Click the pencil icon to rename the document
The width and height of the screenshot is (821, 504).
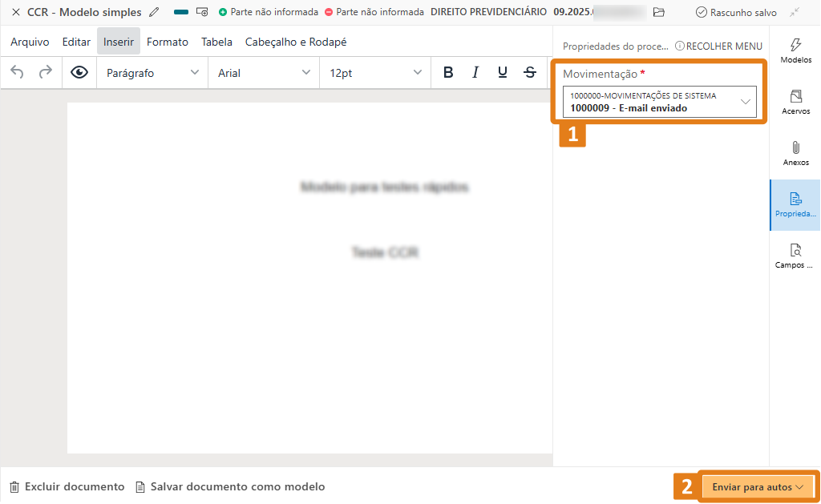click(x=153, y=12)
